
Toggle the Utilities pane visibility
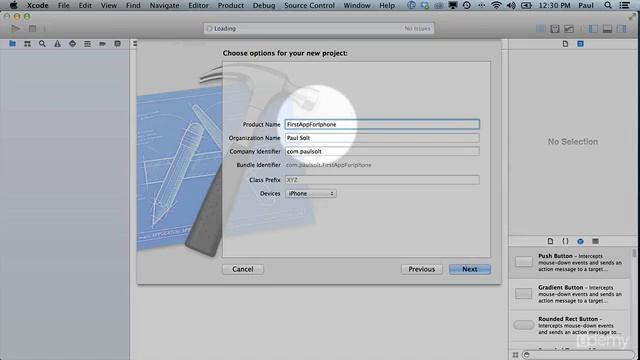tap(622, 29)
